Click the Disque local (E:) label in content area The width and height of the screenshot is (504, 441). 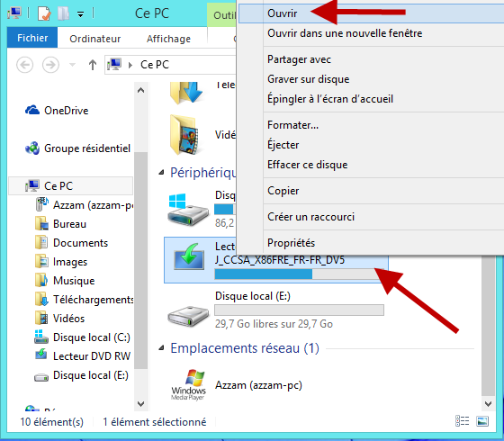click(253, 296)
